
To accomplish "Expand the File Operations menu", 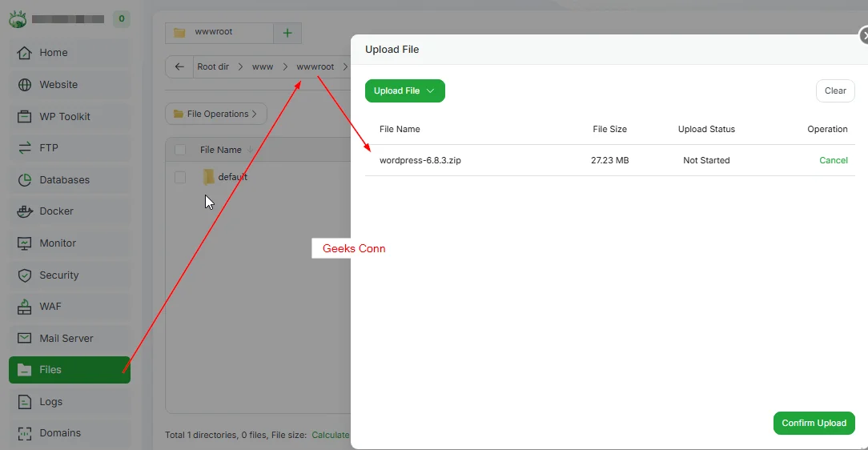I will tap(216, 114).
